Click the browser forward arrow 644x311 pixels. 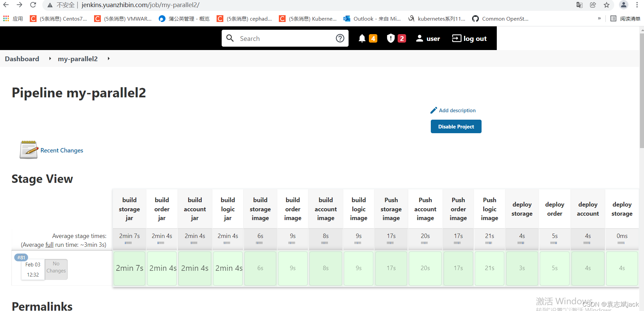point(19,5)
